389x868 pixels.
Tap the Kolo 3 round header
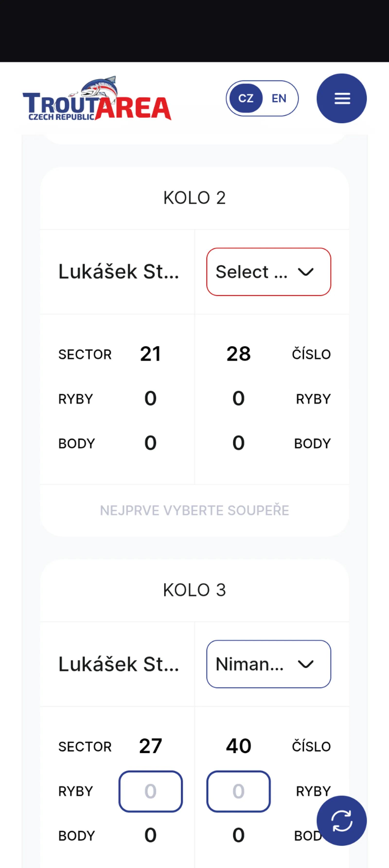click(194, 590)
